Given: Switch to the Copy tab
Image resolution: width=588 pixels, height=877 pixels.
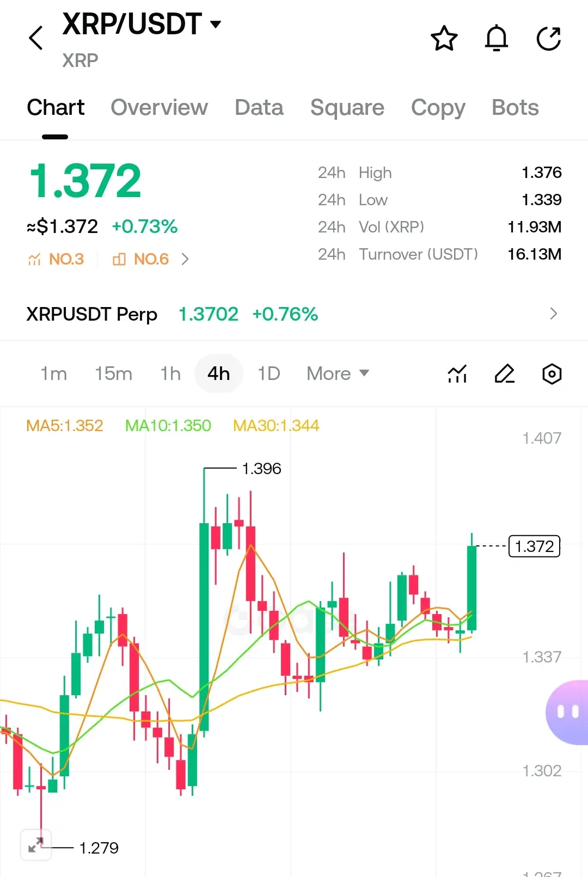Looking at the screenshot, I should point(438,108).
